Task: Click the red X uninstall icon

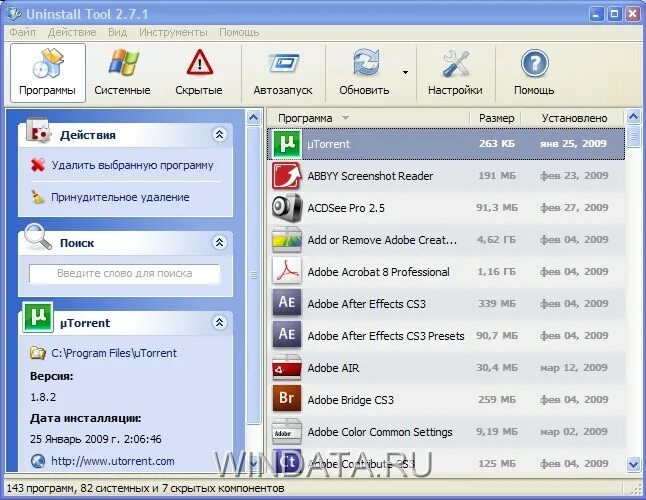Action: (x=38, y=165)
